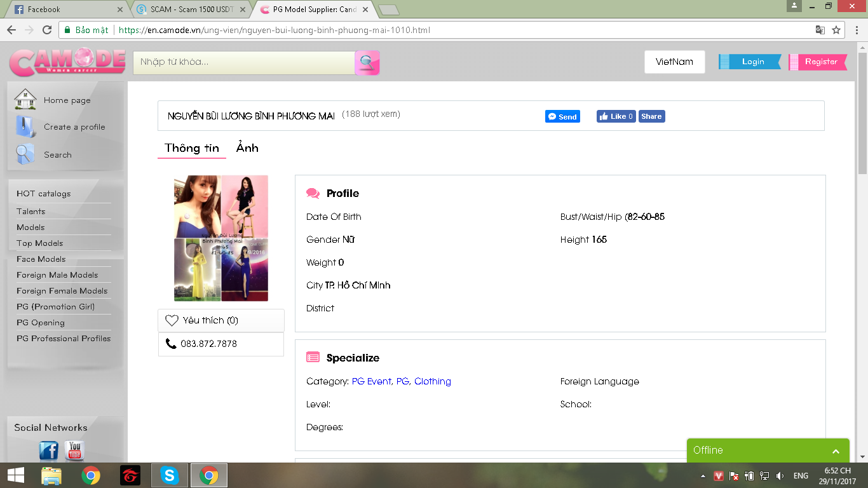Screen dimensions: 868x488
Task: Bookmark the page with the star icon
Action: (836, 30)
